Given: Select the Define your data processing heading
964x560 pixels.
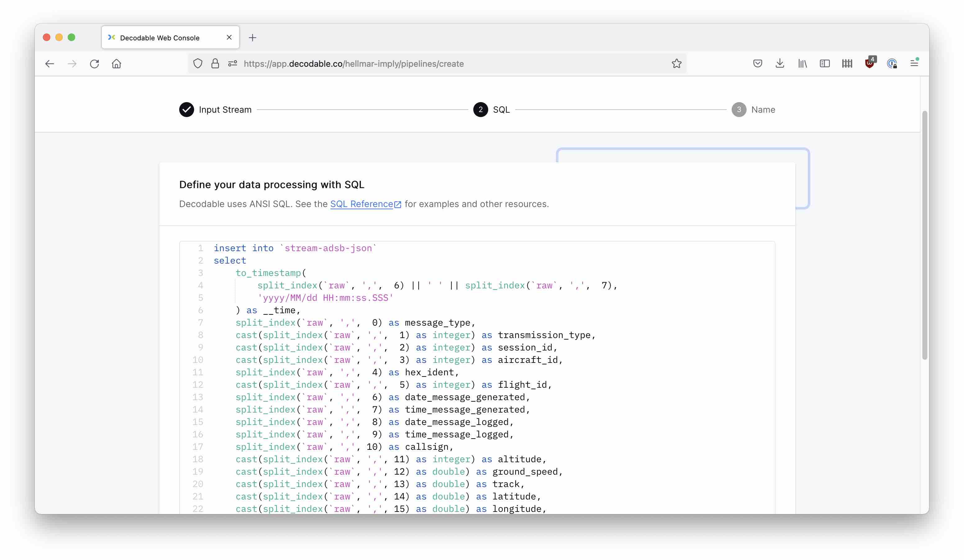Looking at the screenshot, I should click(x=271, y=185).
